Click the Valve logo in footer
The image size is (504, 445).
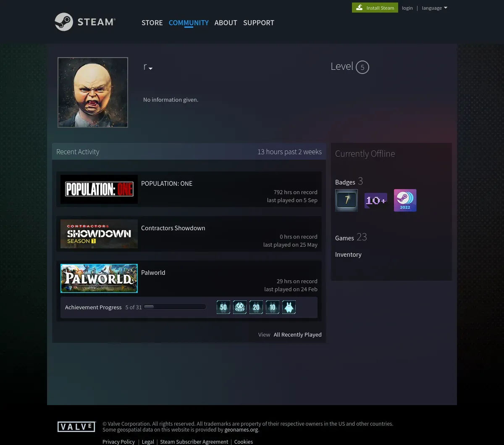tap(77, 427)
